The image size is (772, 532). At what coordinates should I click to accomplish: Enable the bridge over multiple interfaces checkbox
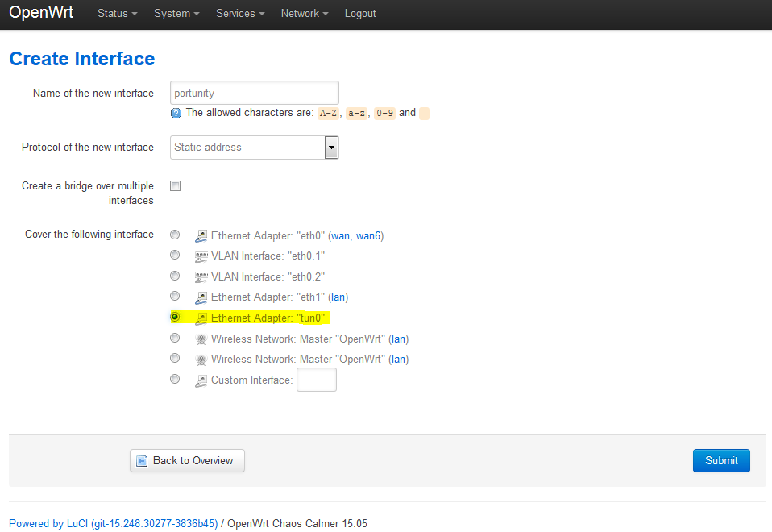pos(175,186)
